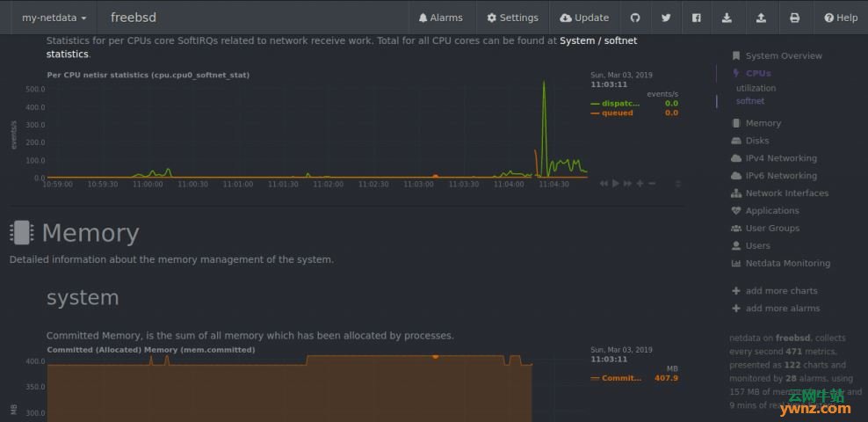Screen dimensions: 868x422
Task: Click the User Groups people icon
Action: [735, 229]
